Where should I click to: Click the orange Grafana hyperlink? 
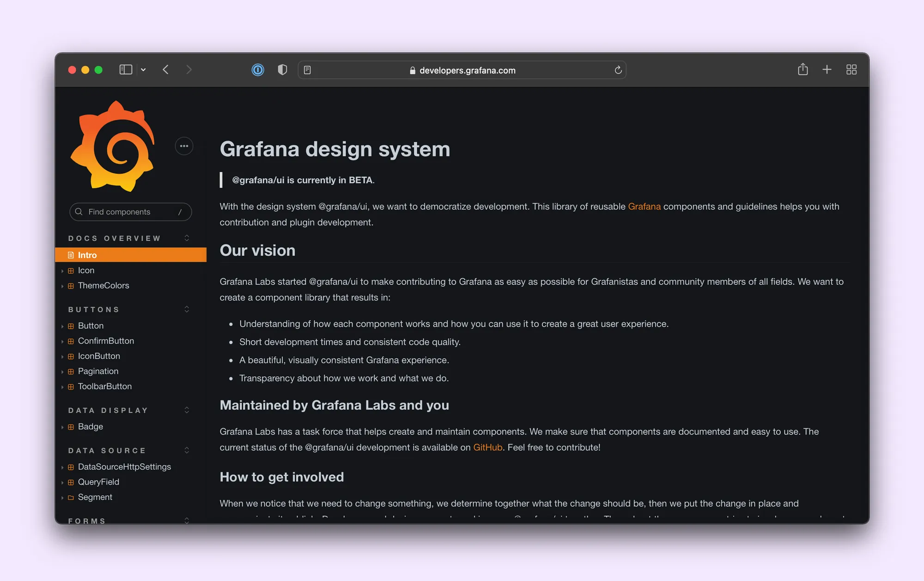tap(644, 207)
